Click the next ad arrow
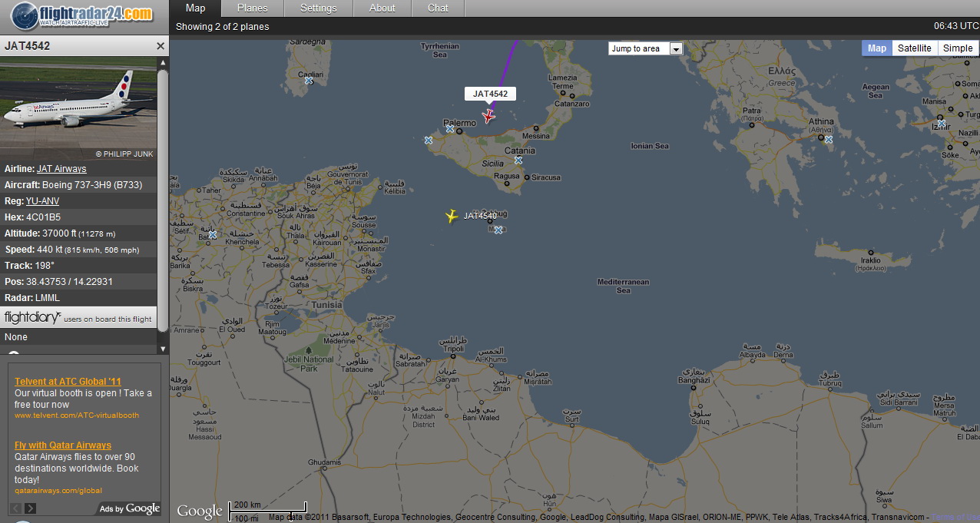Image resolution: width=980 pixels, height=523 pixels. point(30,508)
